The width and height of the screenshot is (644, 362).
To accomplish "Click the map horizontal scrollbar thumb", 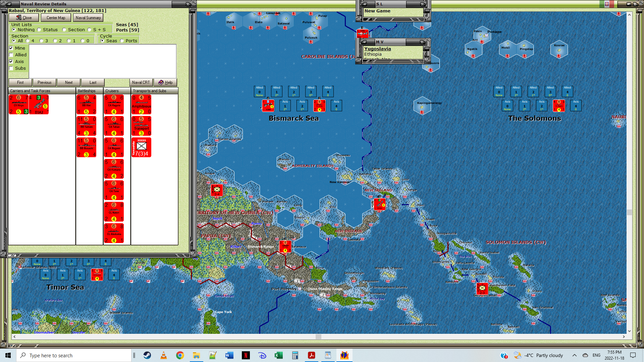I will click(318, 337).
